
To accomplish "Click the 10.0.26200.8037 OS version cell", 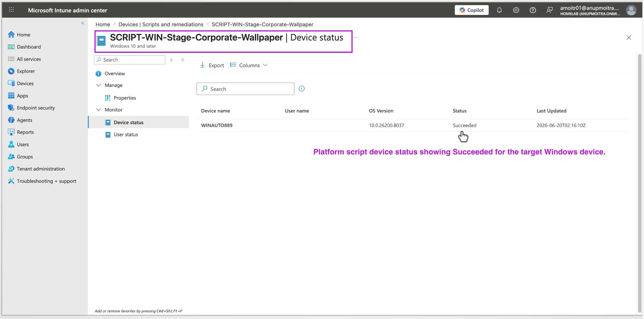I will (386, 125).
